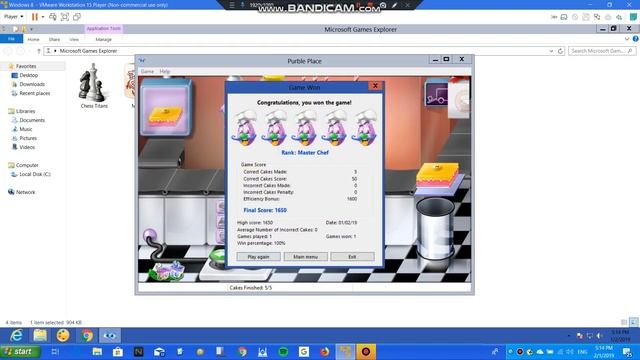This screenshot has height=360, width=640.
Task: Select Libraries in the navigation pane
Action: 25,111
